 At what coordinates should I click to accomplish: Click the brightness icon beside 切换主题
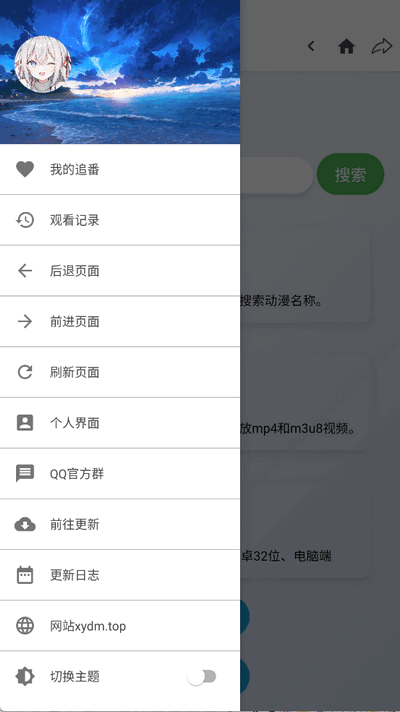25,677
